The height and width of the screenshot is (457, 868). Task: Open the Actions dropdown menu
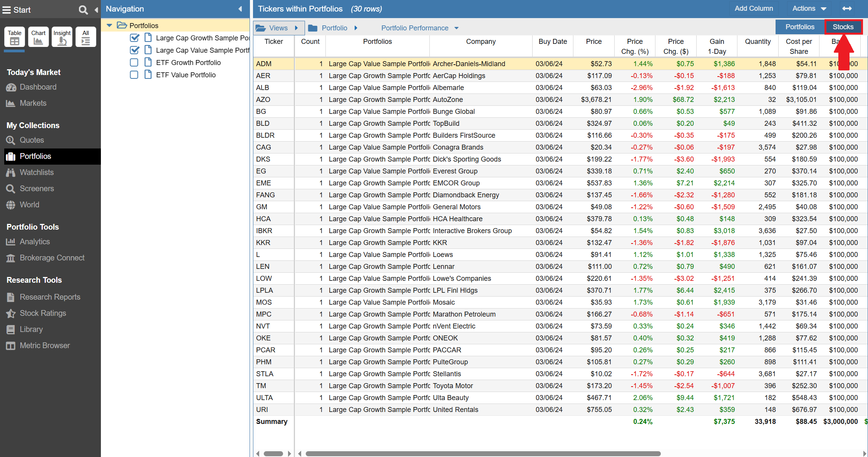(809, 8)
